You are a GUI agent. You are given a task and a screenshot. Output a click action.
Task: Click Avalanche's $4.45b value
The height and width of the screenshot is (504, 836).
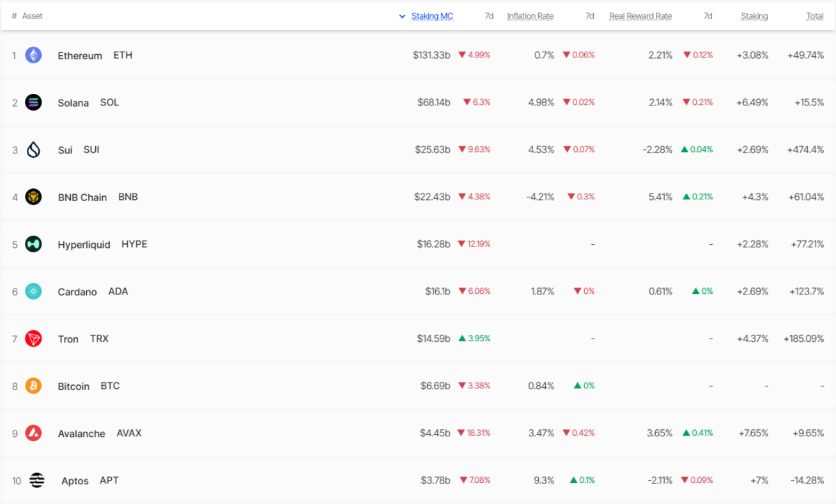[x=435, y=433]
